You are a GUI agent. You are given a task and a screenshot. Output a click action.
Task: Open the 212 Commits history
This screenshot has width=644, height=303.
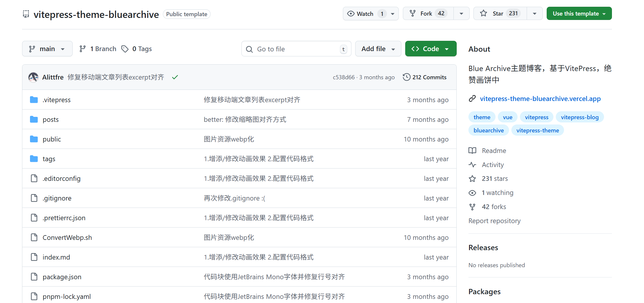pos(425,77)
